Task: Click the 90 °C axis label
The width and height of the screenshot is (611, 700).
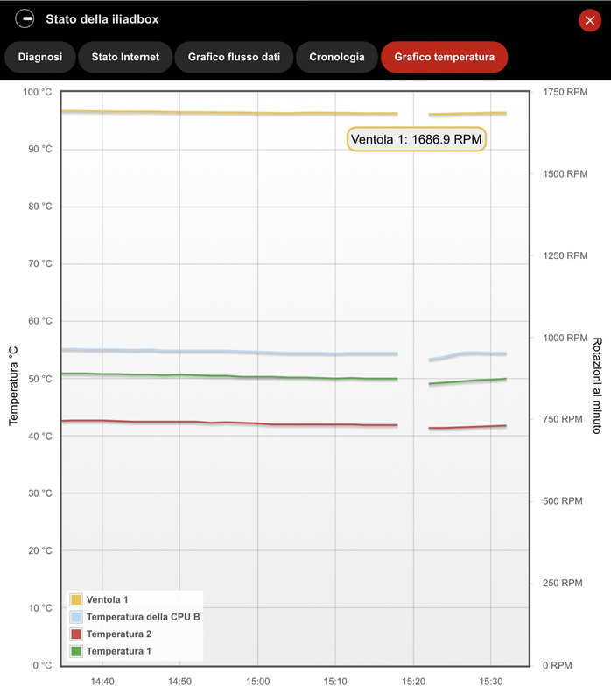Action: pos(39,149)
